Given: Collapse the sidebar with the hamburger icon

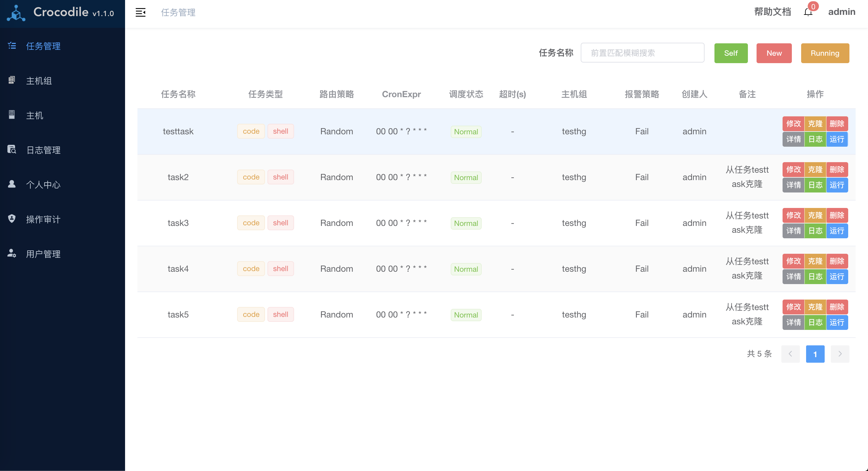Looking at the screenshot, I should [x=141, y=12].
